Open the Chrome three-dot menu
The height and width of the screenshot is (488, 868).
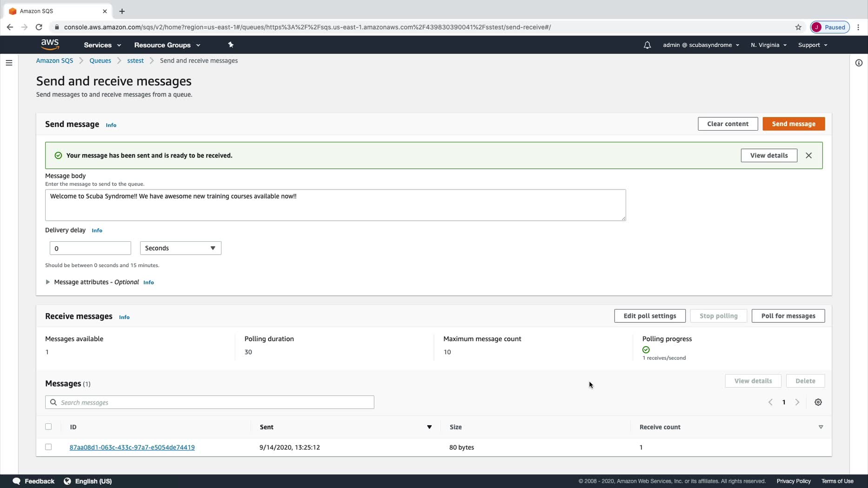pos(859,27)
